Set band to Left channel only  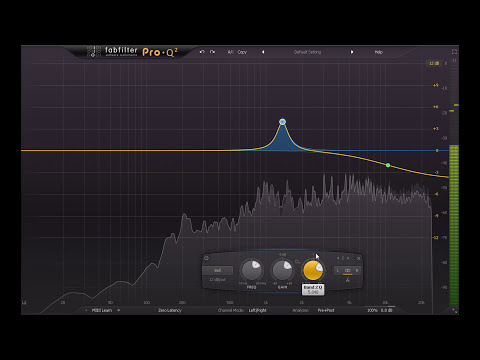point(338,270)
